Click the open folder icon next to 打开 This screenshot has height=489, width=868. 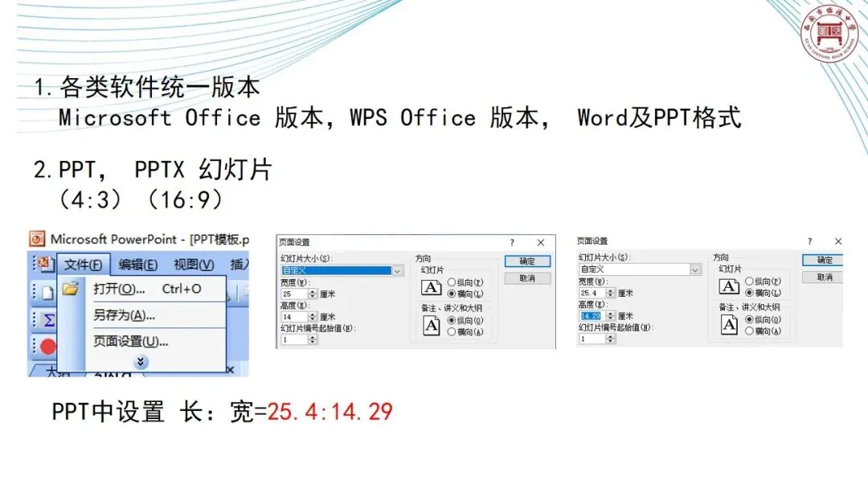click(x=71, y=289)
